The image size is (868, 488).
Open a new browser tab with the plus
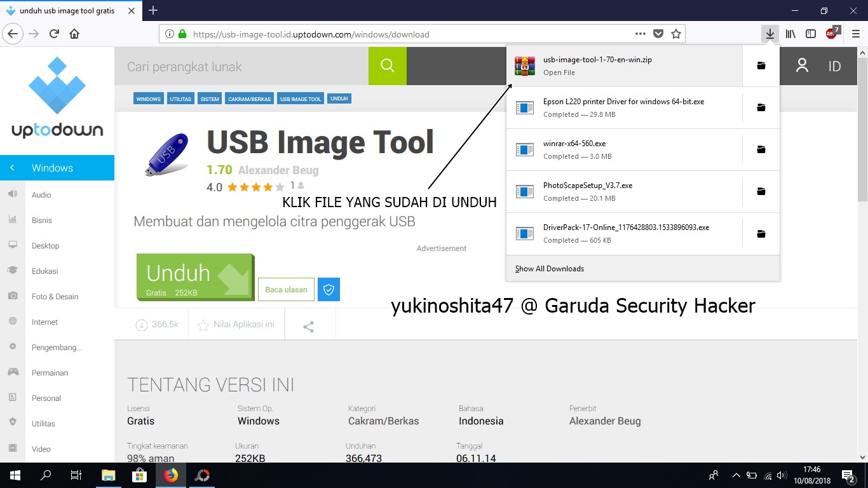click(x=153, y=10)
